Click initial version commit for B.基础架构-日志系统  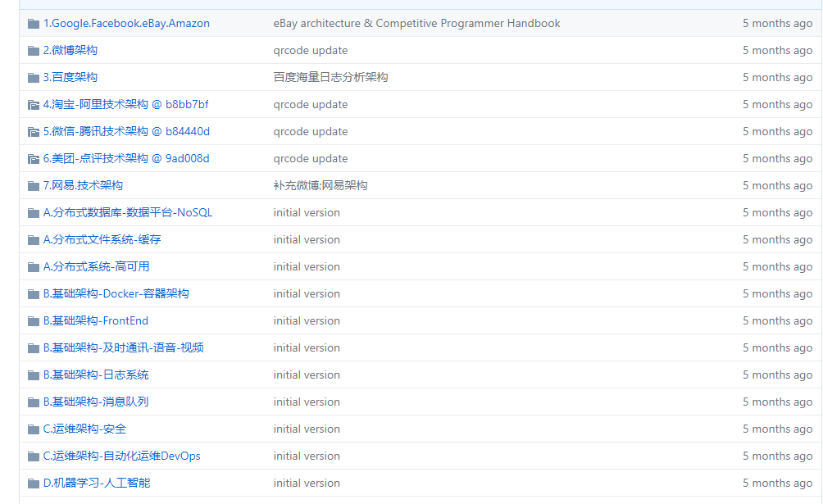tap(307, 375)
